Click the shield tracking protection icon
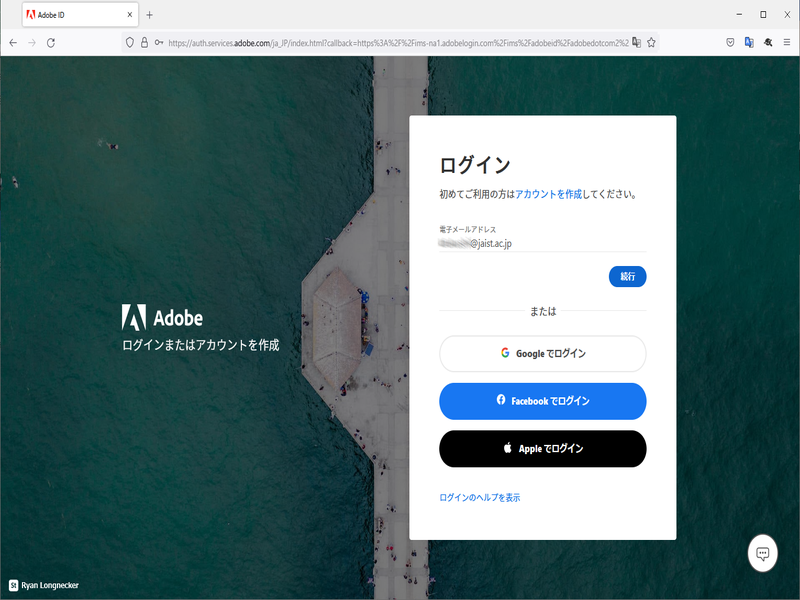Screen dimensions: 800x600 [129, 43]
